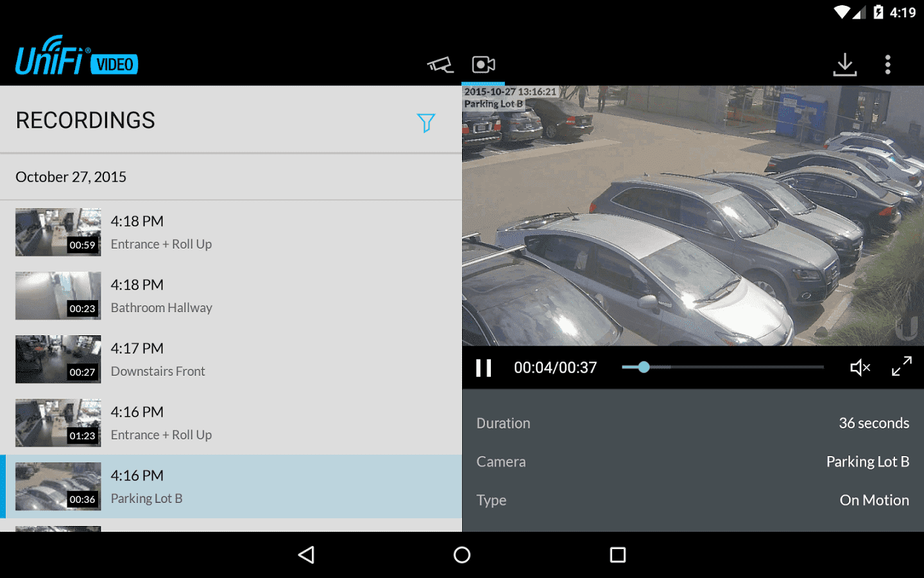Expand video to fullscreen
Screen dimensions: 924x578
[x=902, y=366]
